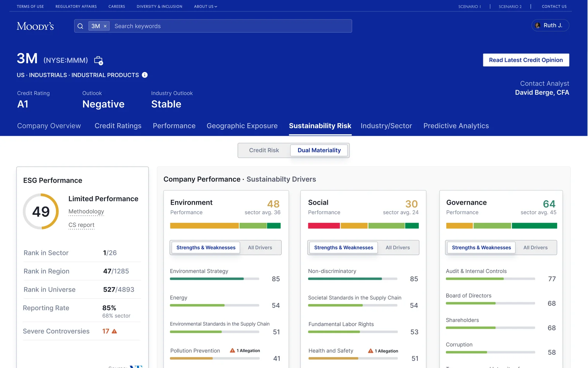The image size is (588, 368).
Task: Click the search magnifier icon
Action: pos(80,26)
